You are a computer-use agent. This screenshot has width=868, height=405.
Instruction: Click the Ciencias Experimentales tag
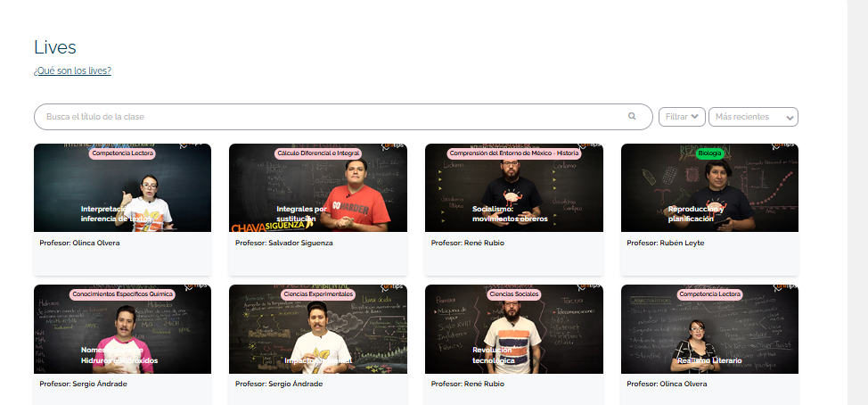point(318,294)
